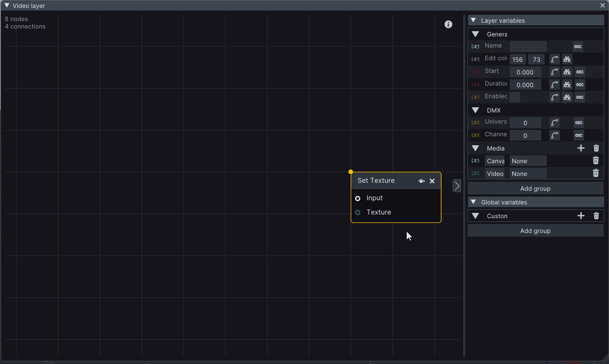Viewport: 609px width, 364px height.
Task: Add a variable to Media group
Action: [x=581, y=148]
